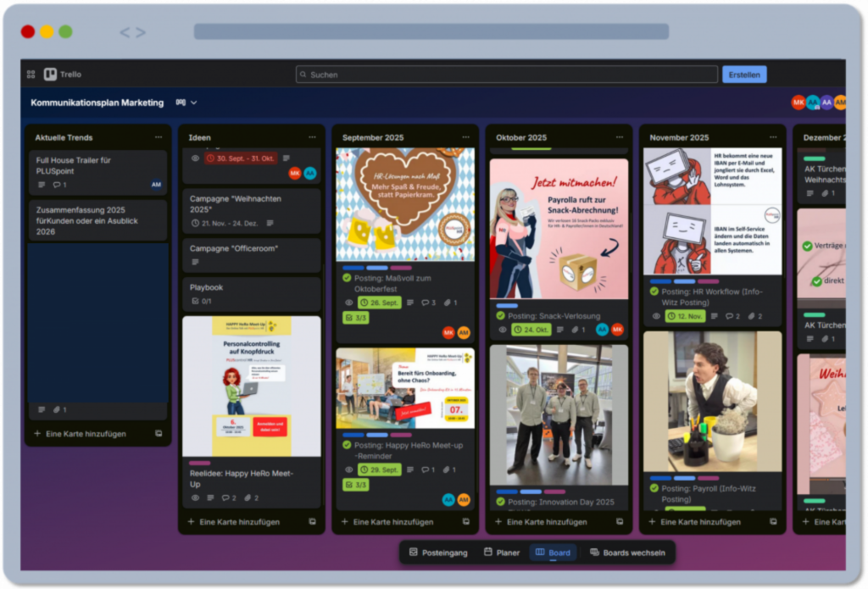
Task: Open the September 2025 list options menu
Action: 465,137
